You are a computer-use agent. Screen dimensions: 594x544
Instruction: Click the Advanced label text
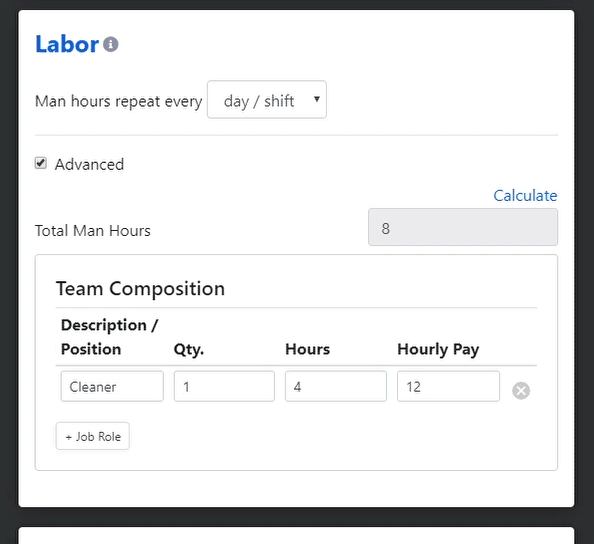point(89,164)
